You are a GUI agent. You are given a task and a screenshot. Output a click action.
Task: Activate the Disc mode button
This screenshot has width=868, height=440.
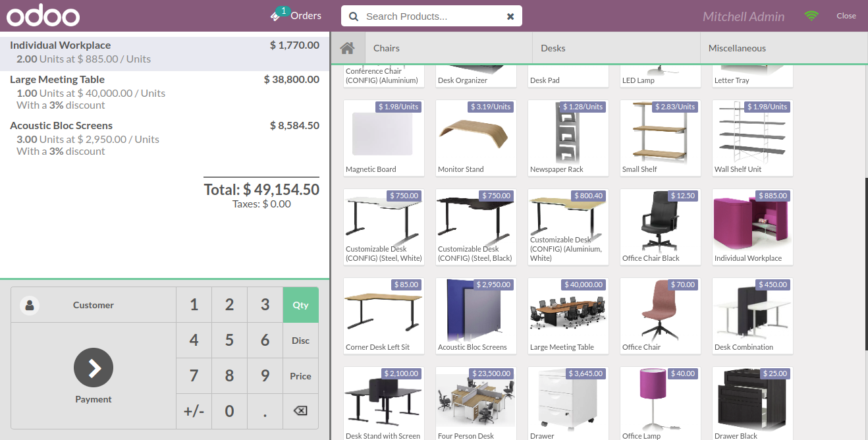pos(300,341)
